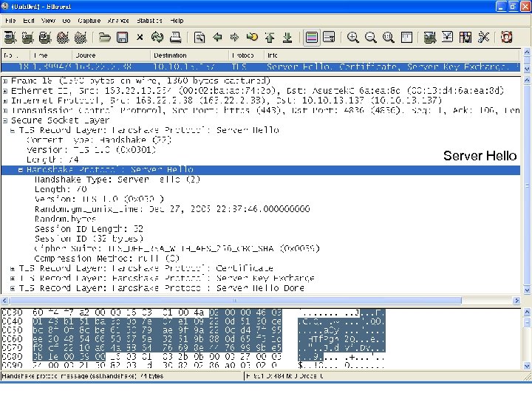
Task: Open the Analyze menu
Action: click(x=117, y=21)
